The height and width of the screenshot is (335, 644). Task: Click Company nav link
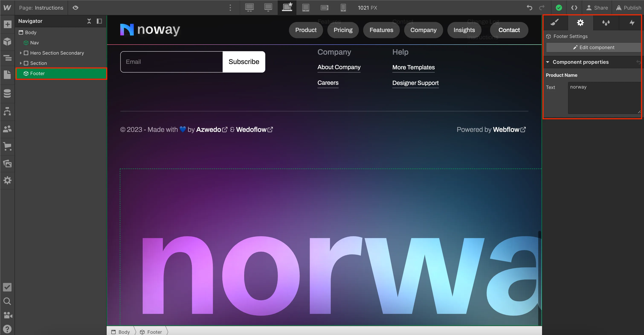point(424,30)
